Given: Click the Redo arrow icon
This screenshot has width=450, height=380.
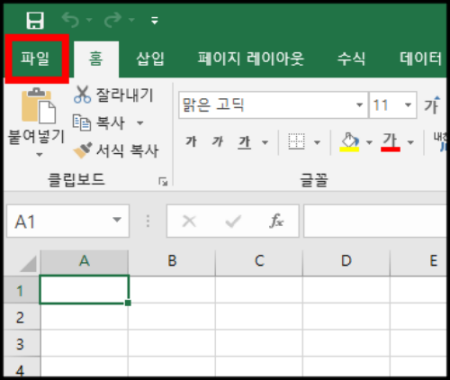Looking at the screenshot, I should coord(113,20).
